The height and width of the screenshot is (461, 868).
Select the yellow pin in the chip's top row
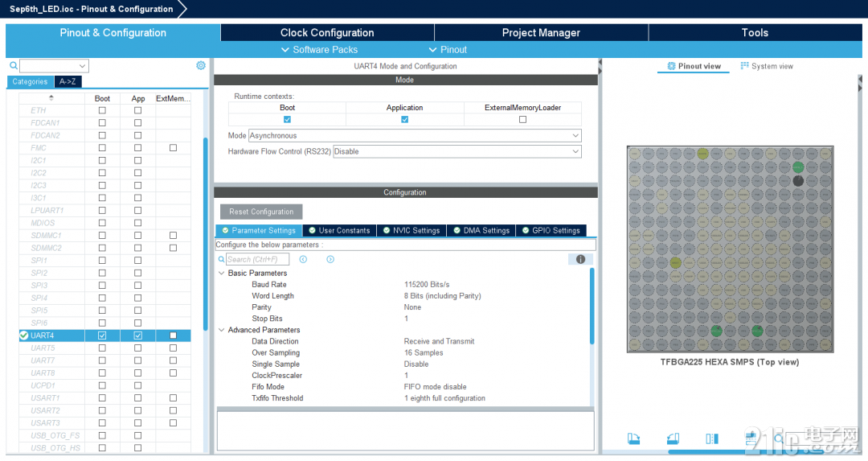tap(702, 154)
